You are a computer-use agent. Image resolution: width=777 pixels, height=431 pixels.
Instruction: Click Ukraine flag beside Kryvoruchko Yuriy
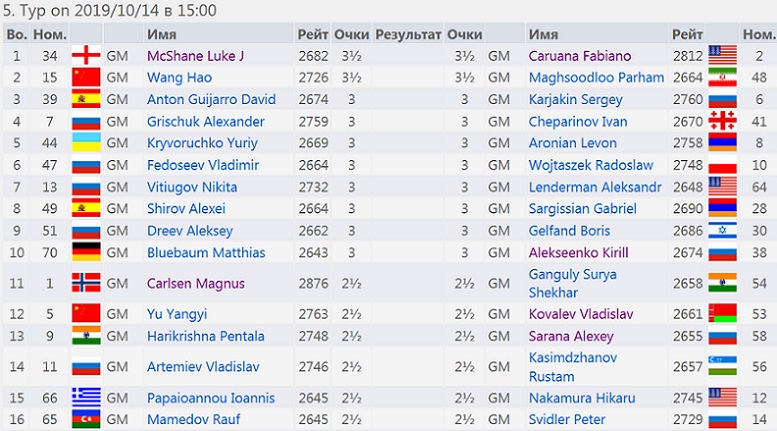pyautogui.click(x=86, y=143)
